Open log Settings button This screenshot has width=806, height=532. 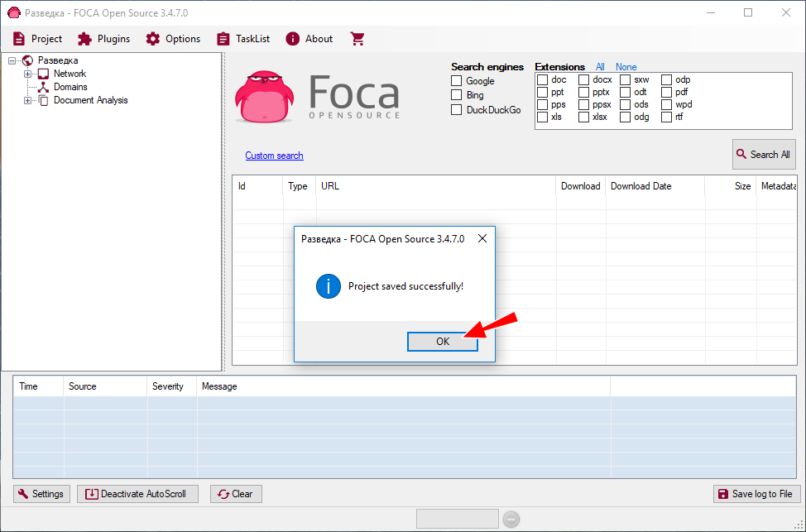[x=41, y=494]
